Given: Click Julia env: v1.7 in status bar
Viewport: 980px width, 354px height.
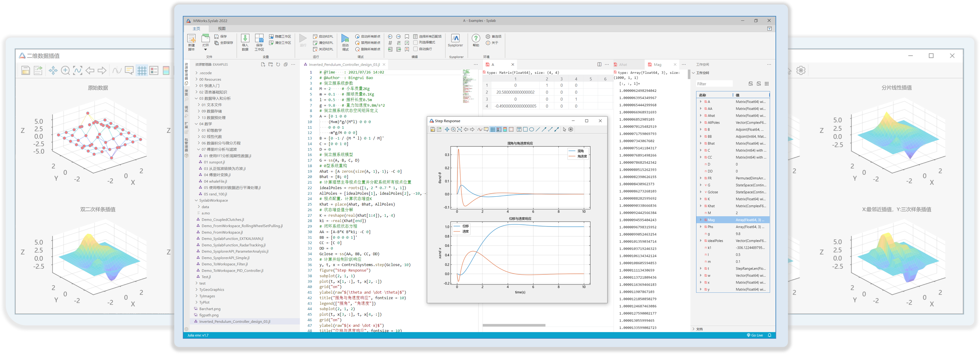Looking at the screenshot, I should 198,335.
